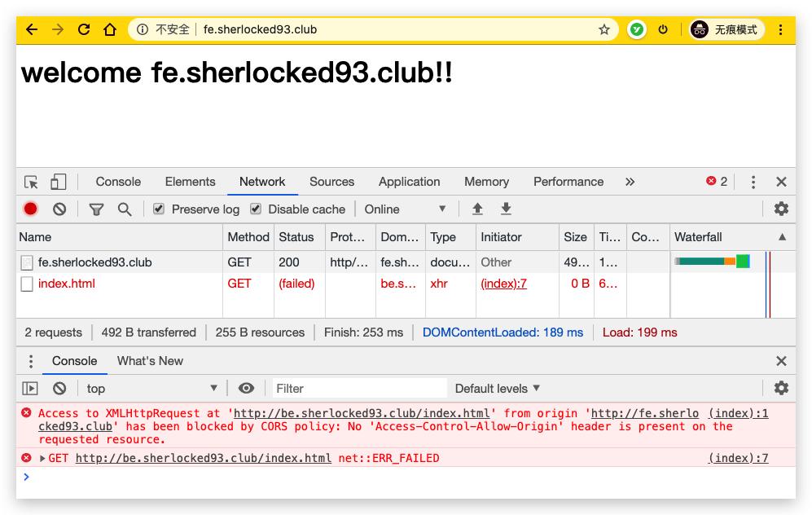Open the What's New drawer tab

coord(150,361)
